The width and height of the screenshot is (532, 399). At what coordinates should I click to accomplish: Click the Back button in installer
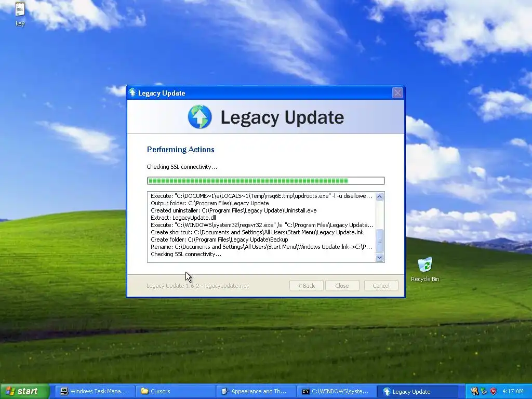tap(307, 286)
